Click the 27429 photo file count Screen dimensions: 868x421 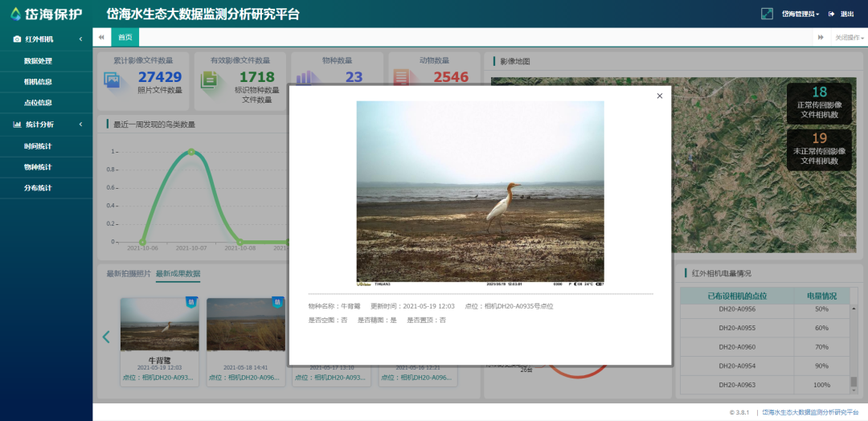click(160, 77)
